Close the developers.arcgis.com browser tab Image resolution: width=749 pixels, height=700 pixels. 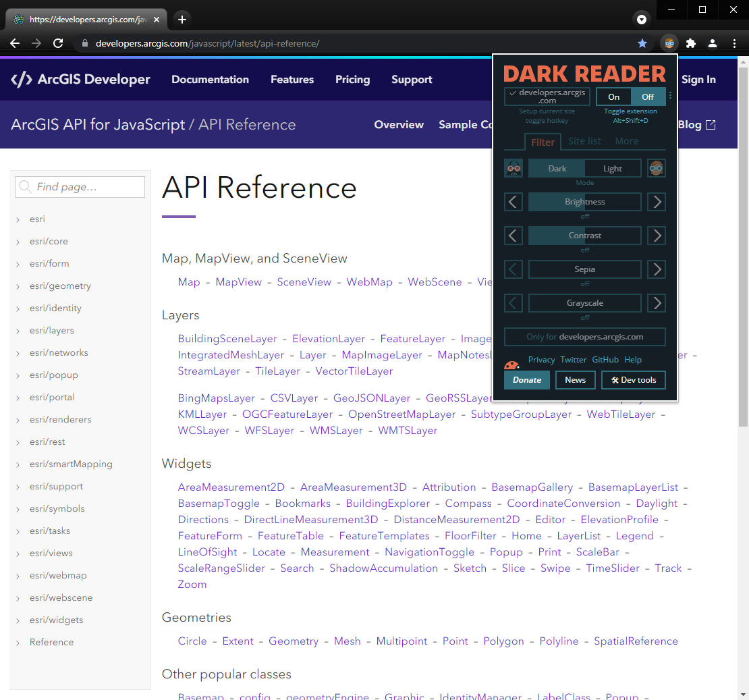[156, 20]
